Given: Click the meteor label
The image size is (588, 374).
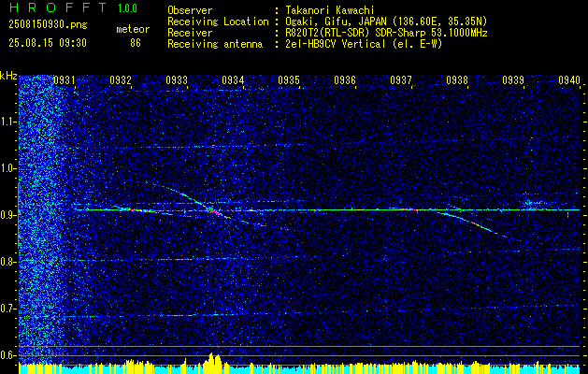Looking at the screenshot, I should coord(133,29).
